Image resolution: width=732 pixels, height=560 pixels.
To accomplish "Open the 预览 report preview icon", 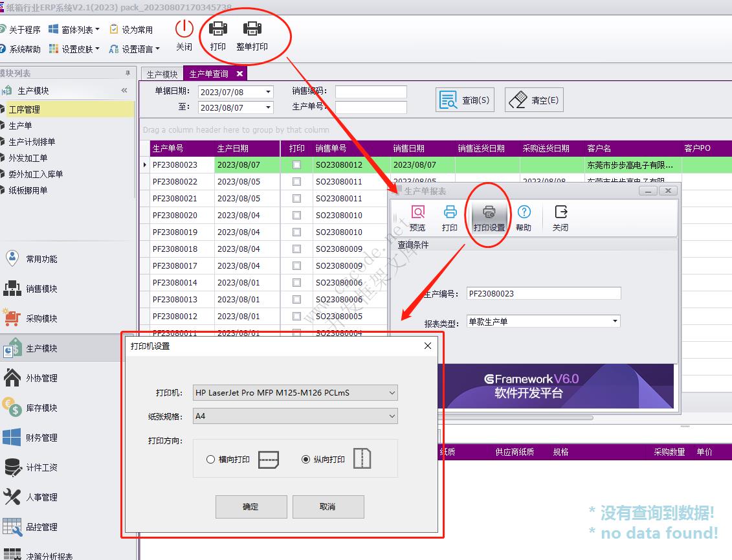I will click(418, 216).
